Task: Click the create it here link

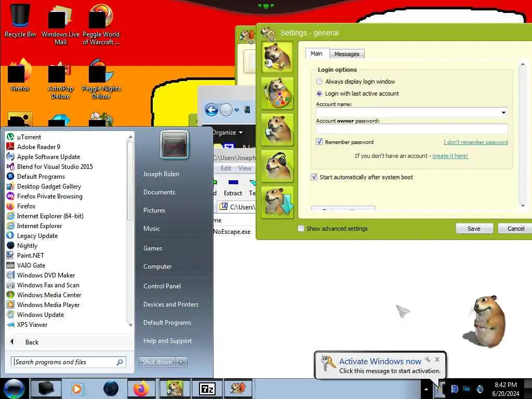Action: click(x=450, y=156)
